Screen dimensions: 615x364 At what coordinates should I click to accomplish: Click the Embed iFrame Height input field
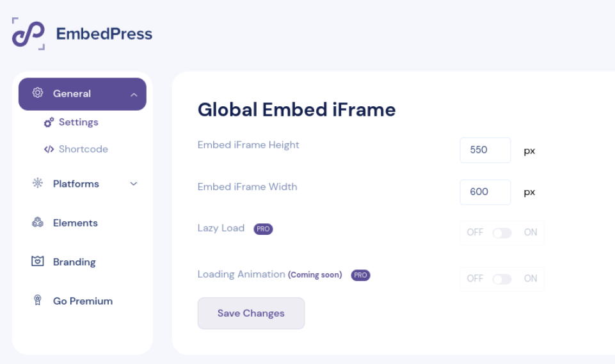tap(485, 150)
